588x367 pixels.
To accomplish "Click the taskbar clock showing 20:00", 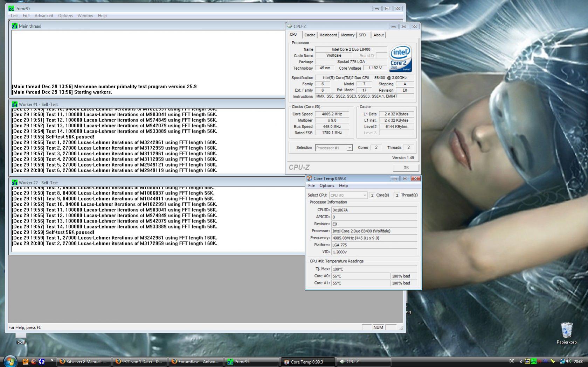I will click(x=579, y=362).
